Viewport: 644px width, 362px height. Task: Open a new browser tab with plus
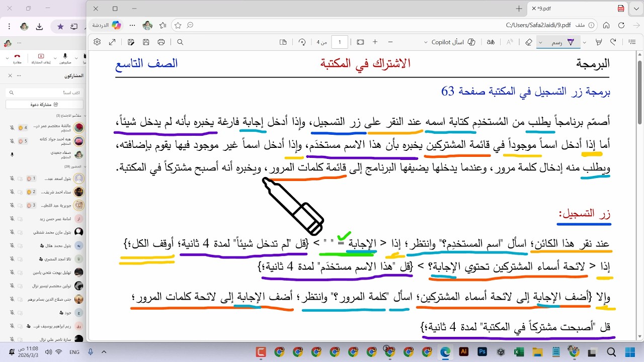519,9
